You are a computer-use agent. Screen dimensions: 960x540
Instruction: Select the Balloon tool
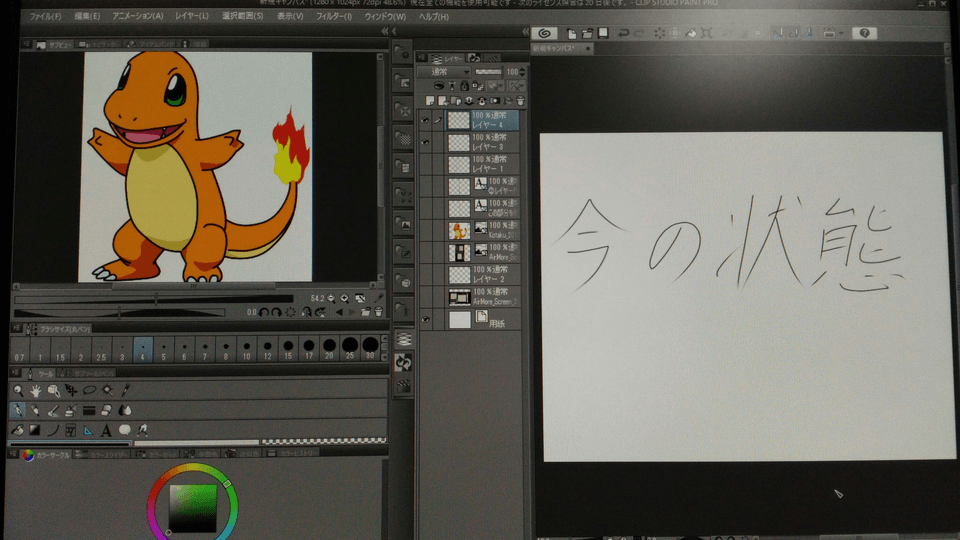125,430
